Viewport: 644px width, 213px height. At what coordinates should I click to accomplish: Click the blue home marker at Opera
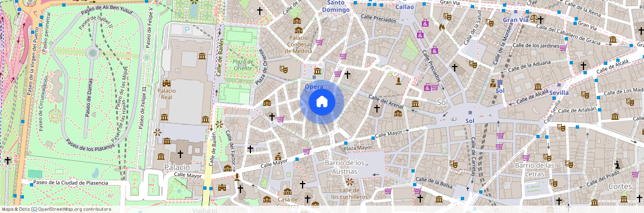point(323,102)
